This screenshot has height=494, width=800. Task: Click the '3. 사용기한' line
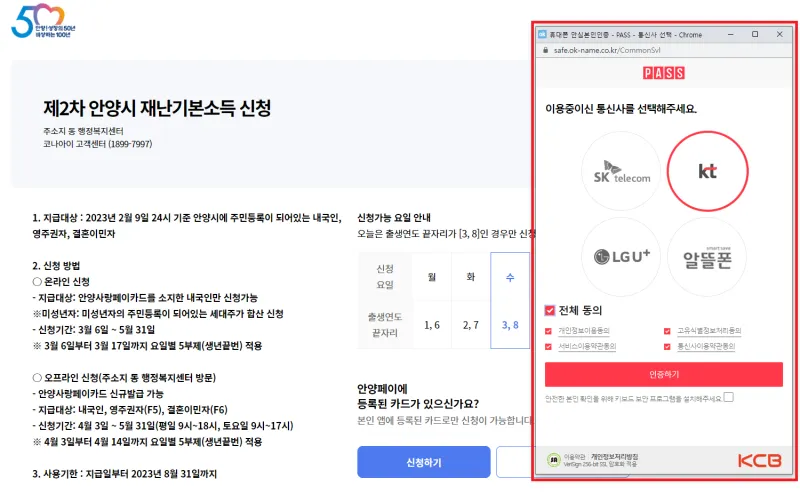pos(124,474)
